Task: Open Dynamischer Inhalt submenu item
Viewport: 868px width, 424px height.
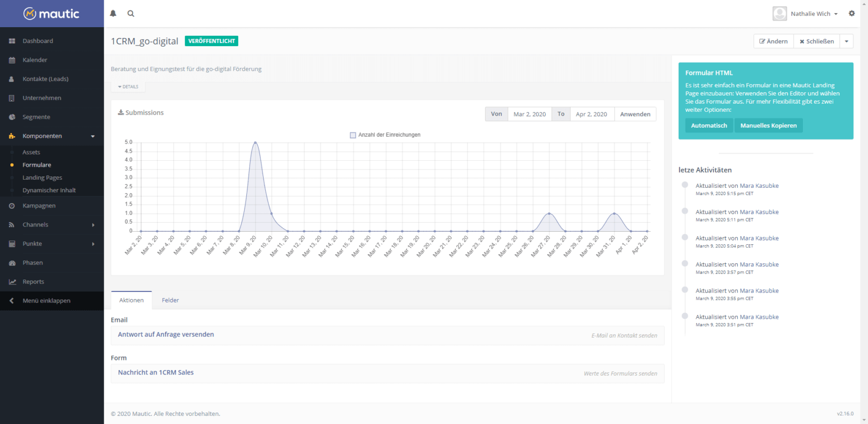Action: coord(49,190)
